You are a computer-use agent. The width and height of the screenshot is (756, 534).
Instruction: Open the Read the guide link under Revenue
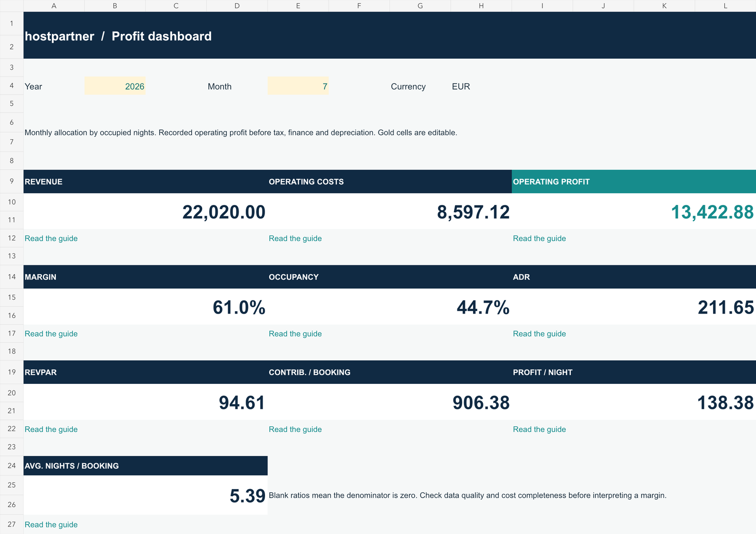click(51, 238)
